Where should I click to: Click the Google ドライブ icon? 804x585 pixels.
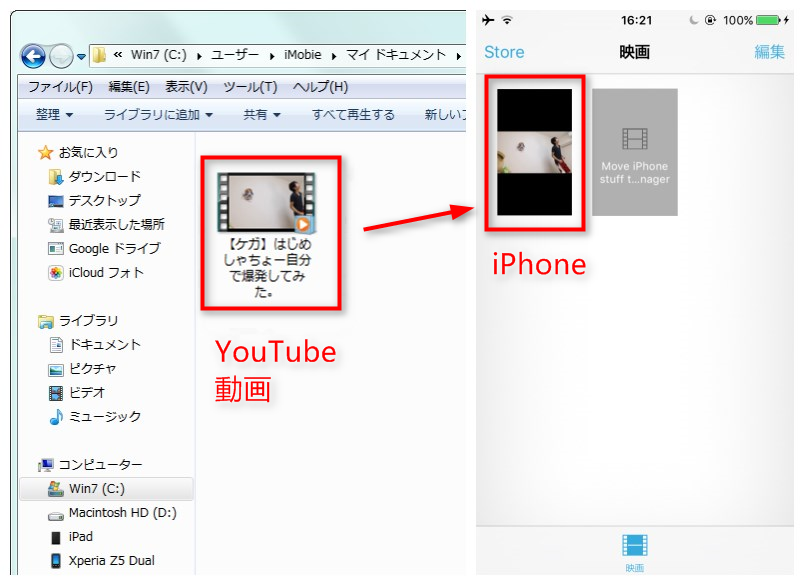coord(55,249)
